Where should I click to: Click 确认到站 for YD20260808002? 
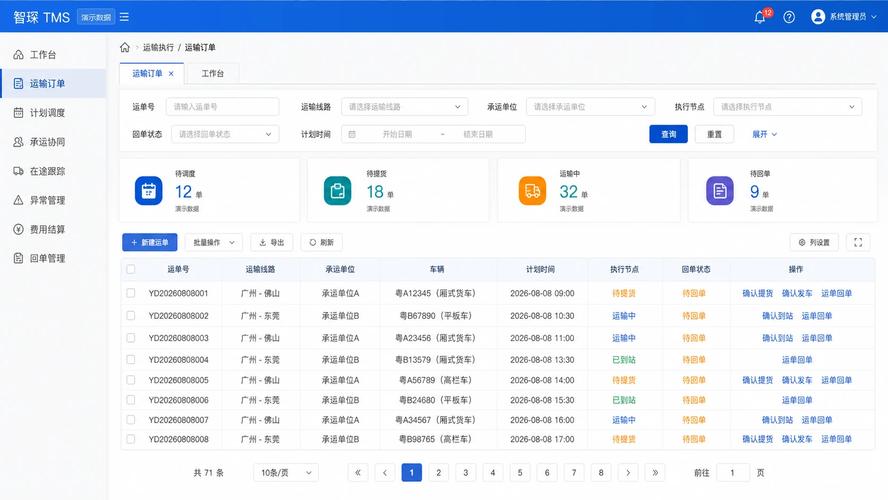[x=777, y=316]
